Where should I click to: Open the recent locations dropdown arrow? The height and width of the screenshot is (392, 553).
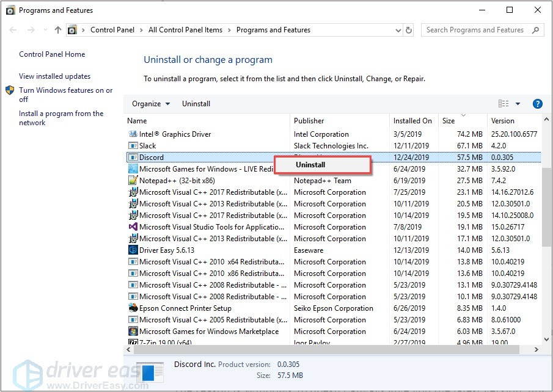tap(45, 30)
